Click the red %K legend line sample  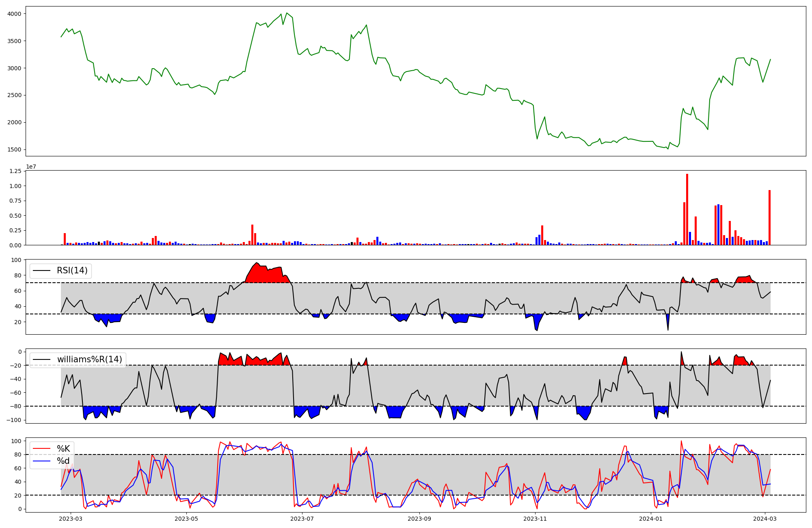point(42,449)
